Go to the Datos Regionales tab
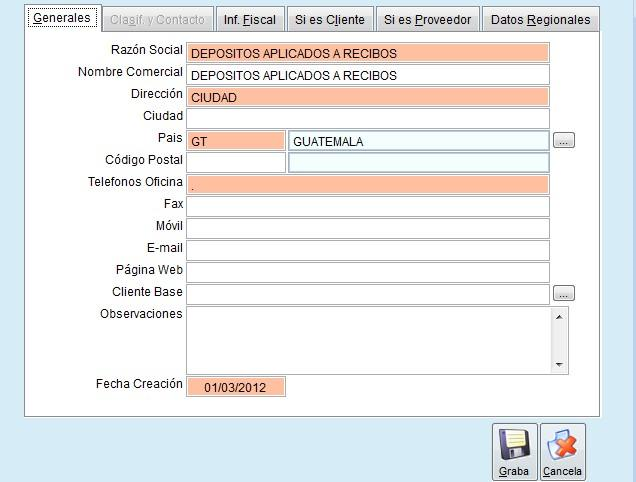 (x=541, y=19)
